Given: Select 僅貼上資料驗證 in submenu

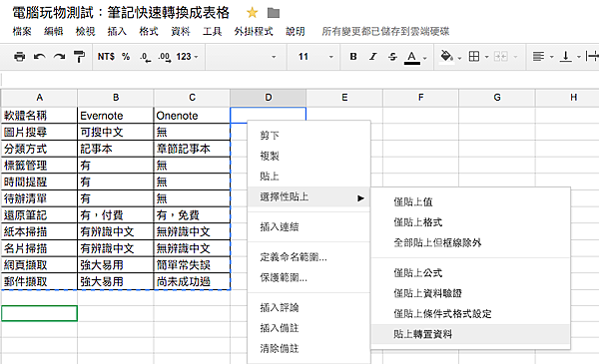Looking at the screenshot, I should [x=470, y=293].
